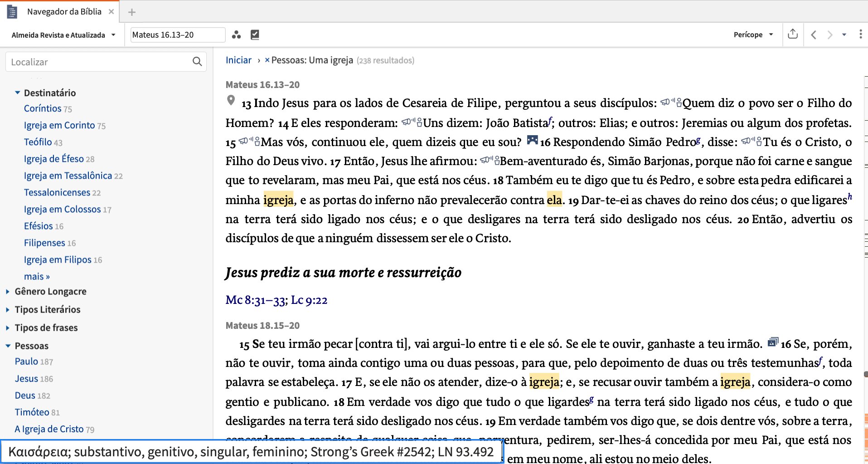Click the mais » link

click(x=37, y=276)
